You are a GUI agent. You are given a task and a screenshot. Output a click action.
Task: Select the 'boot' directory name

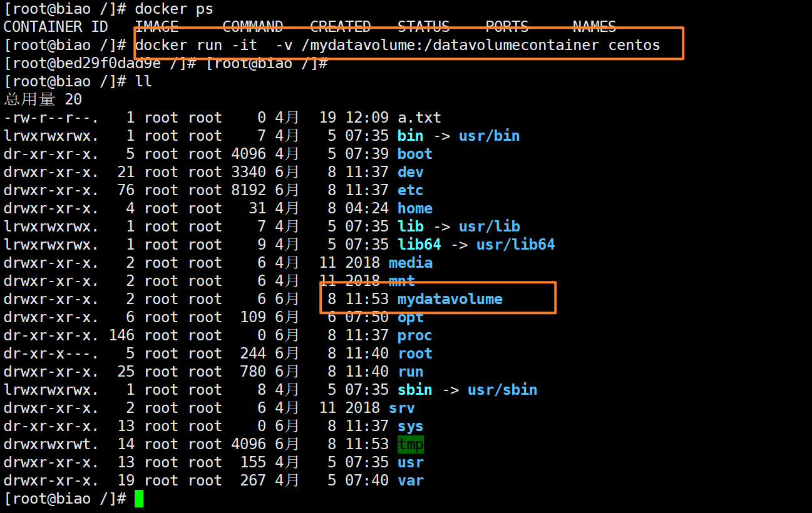tap(415, 154)
